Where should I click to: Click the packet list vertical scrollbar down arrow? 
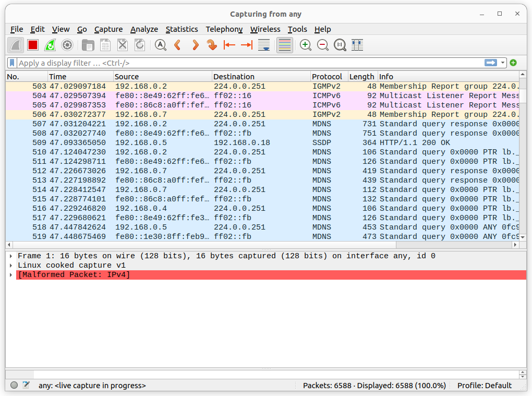[523, 237]
